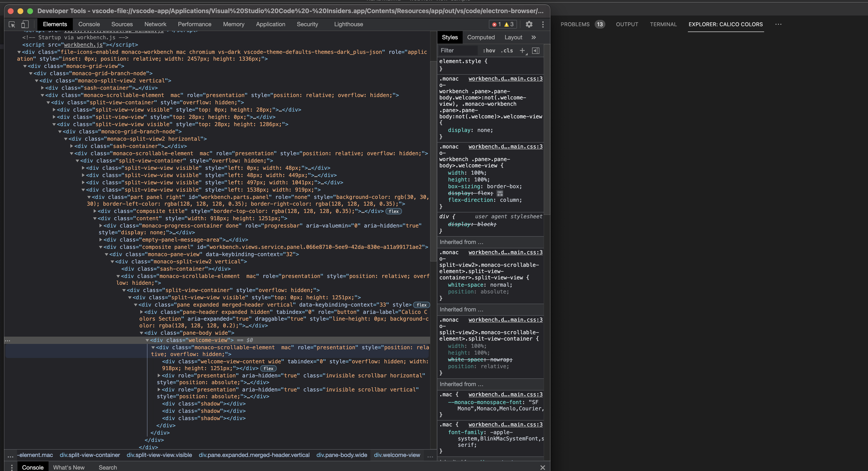Viewport: 868px width, 471px height.
Task: Switch to the Layout tab
Action: [513, 37]
